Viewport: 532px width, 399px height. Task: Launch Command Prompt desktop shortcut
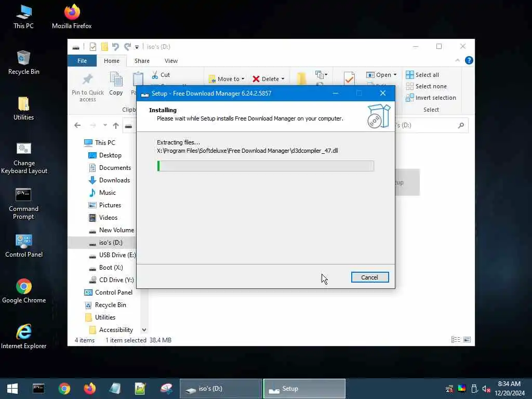[x=23, y=204]
